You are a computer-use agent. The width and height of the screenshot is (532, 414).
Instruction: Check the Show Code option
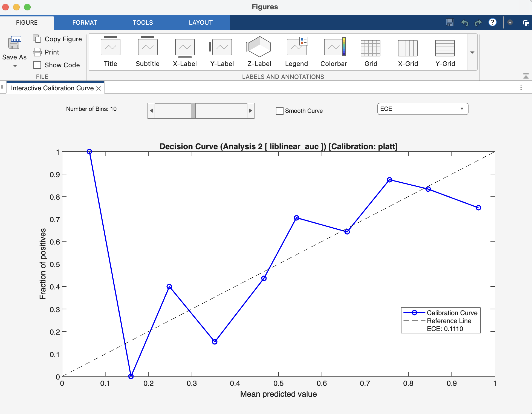coord(38,65)
